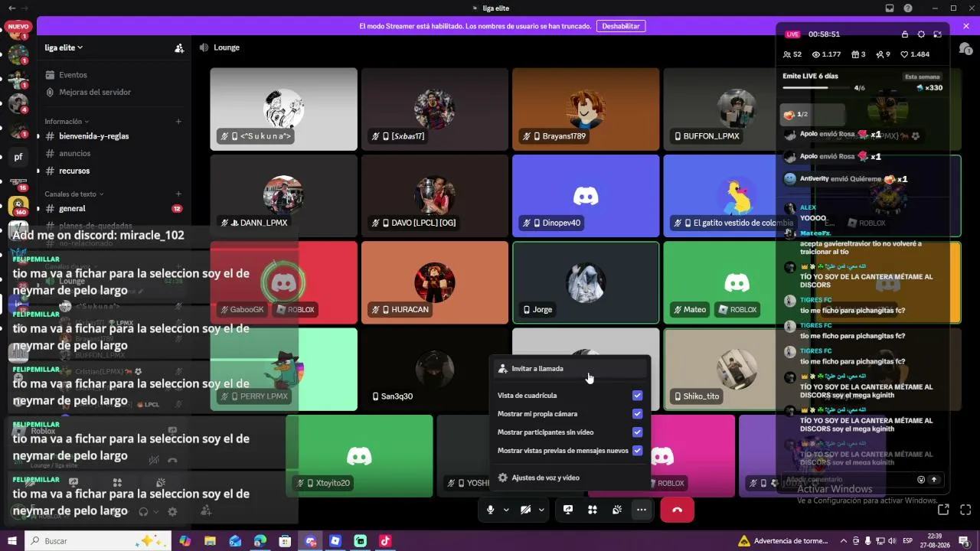Click the <^Sukuna^> participant tile
This screenshot has width=980, height=551.
284,109
